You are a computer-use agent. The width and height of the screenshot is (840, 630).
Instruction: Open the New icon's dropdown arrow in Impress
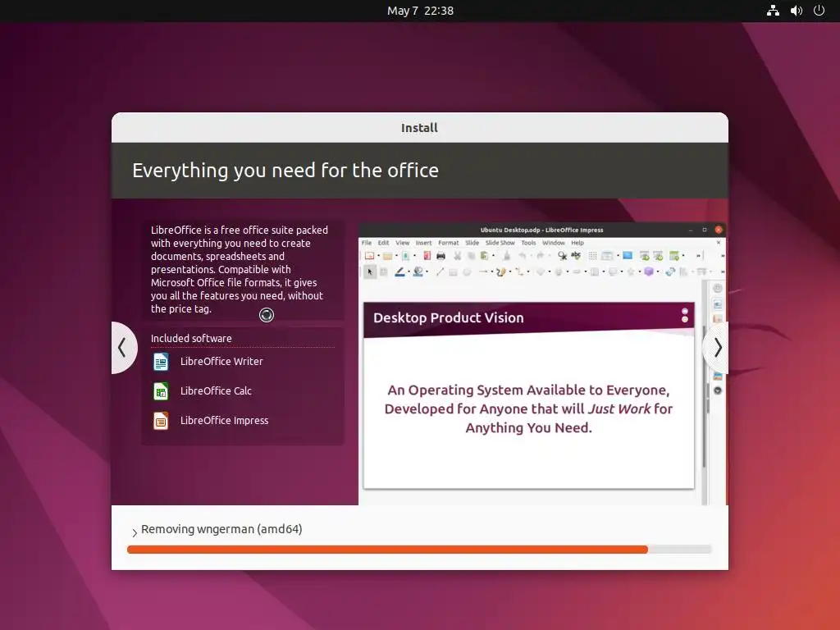tap(379, 256)
